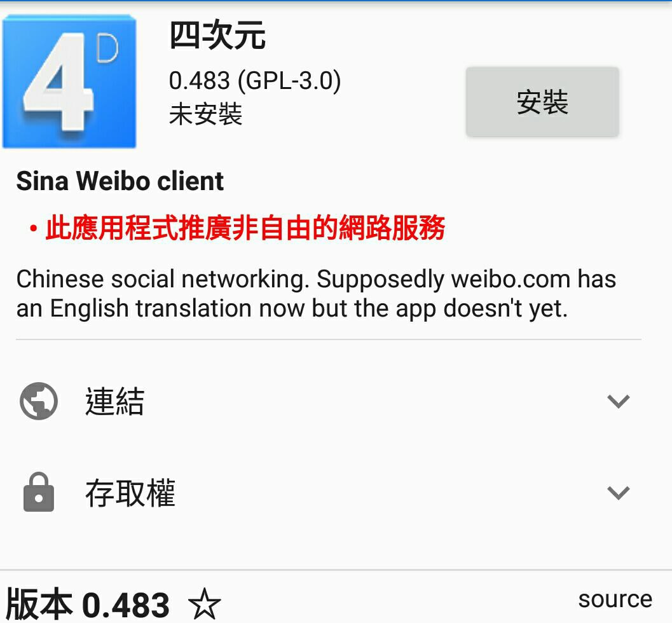Click the weibo.com mention in the description
Screen dimensions: 672x623
tap(511, 279)
